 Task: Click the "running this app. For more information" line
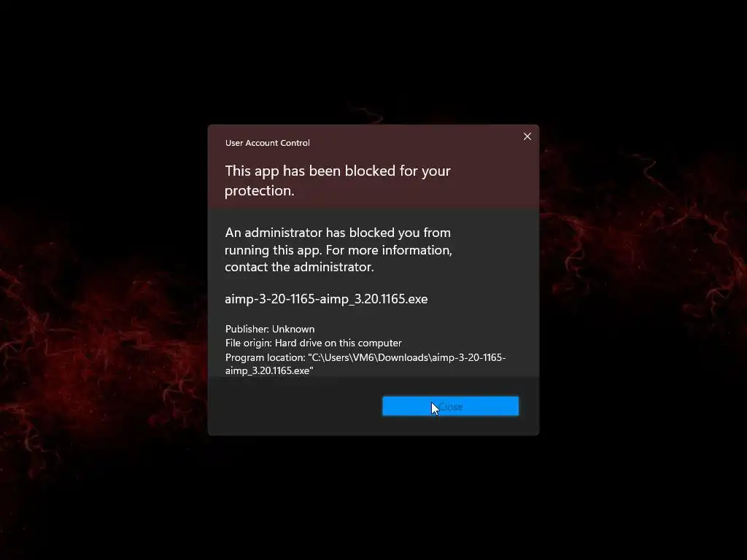click(338, 250)
